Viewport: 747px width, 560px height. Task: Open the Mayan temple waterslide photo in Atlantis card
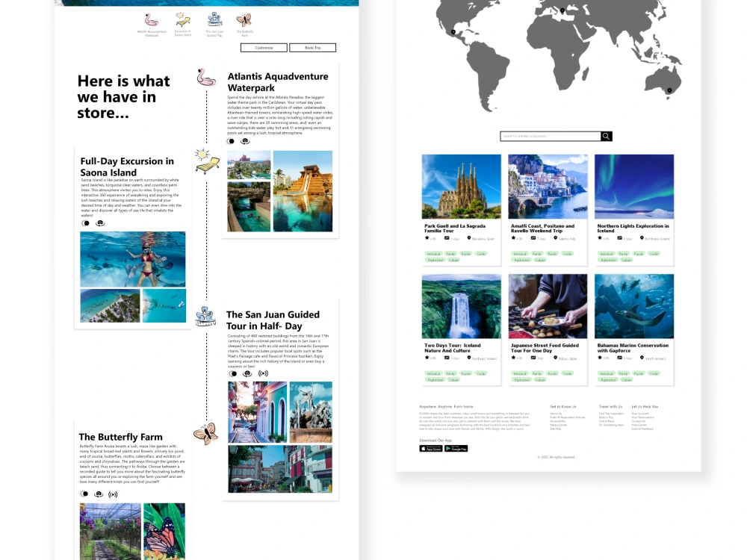[303, 191]
